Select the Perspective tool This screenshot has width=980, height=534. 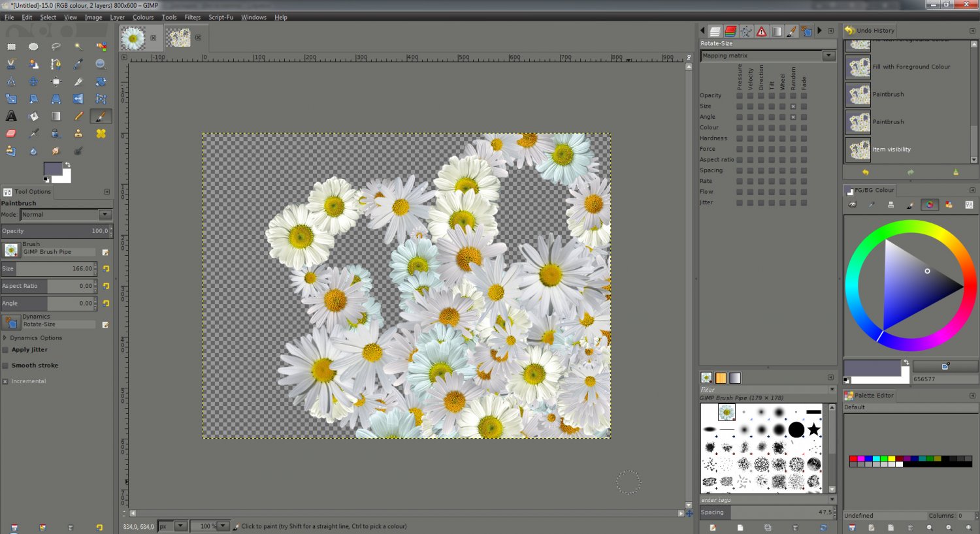(56, 99)
